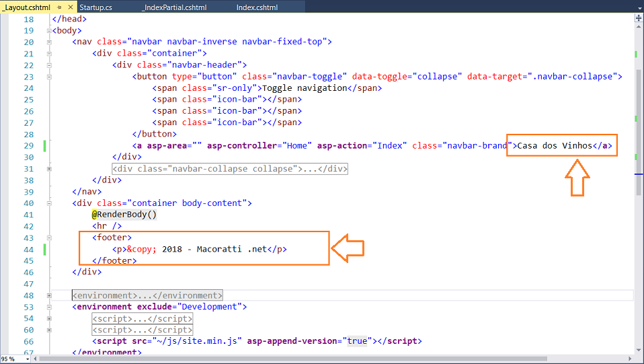This screenshot has height=364, width=644.
Task: Click the @RenderBody() call on line 41
Action: (124, 215)
